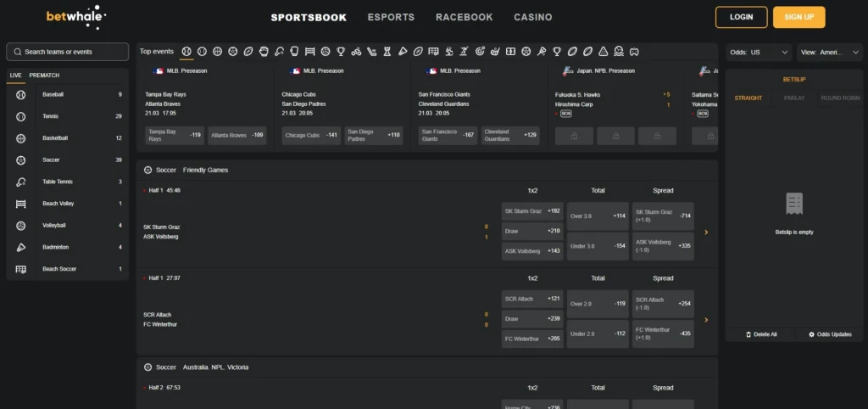Bet on San Francisco Giants at -167
868x409 pixels.
pyautogui.click(x=448, y=135)
